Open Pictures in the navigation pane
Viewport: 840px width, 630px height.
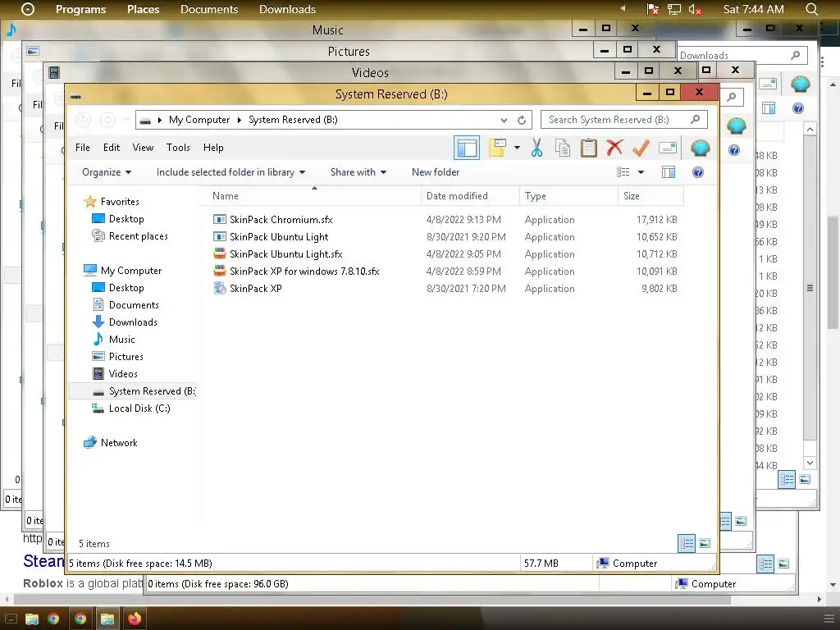126,356
